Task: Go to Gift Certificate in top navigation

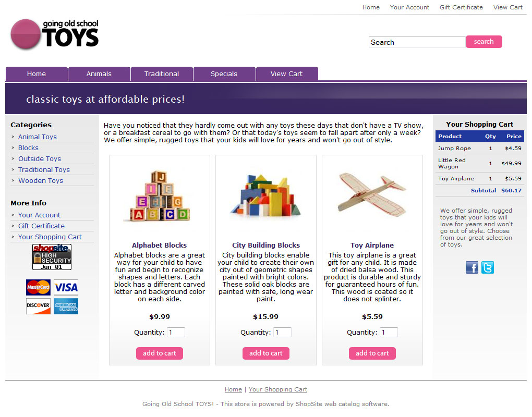Action: tap(461, 7)
